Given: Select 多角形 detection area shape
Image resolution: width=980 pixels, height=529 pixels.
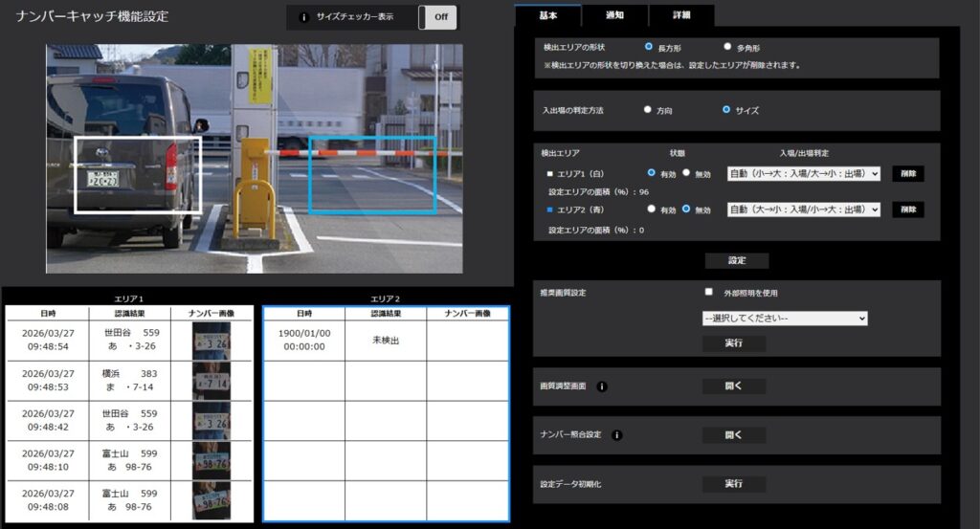Looking at the screenshot, I should click(727, 46).
